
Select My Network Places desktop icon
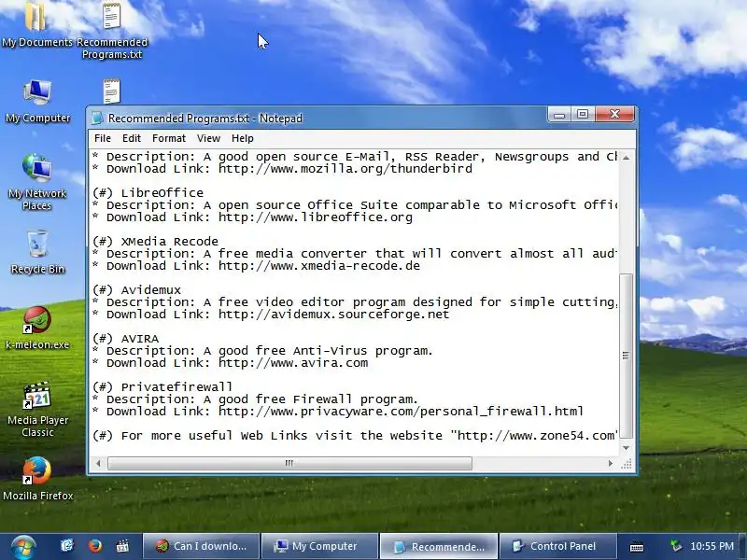(x=37, y=182)
